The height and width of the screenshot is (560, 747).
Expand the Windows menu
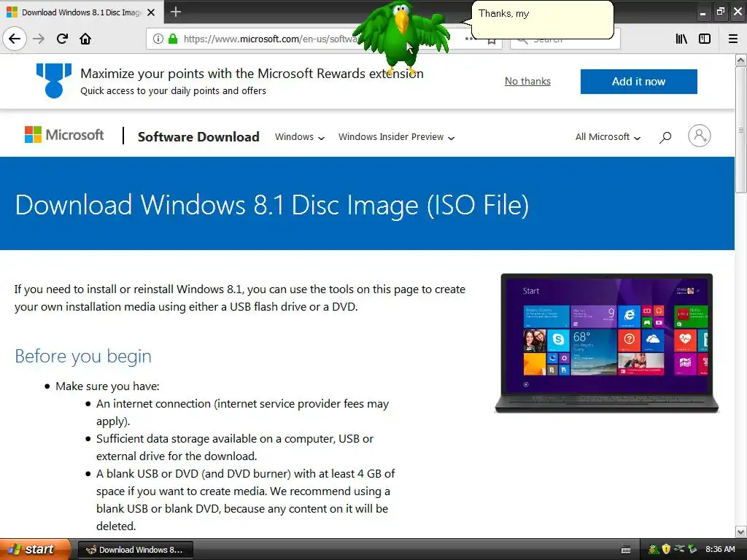pos(300,137)
